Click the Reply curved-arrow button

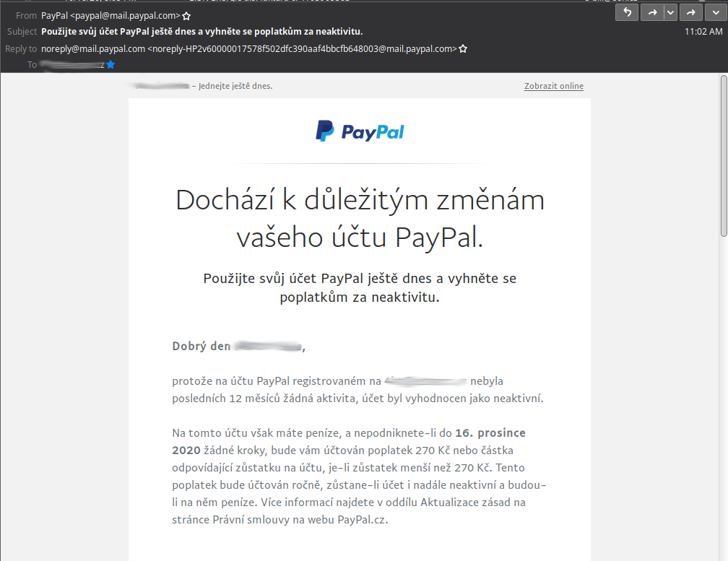pyautogui.click(x=627, y=12)
